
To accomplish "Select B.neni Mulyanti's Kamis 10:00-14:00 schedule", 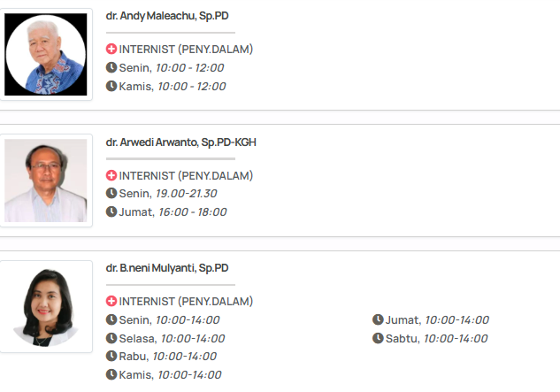I will click(169, 374).
